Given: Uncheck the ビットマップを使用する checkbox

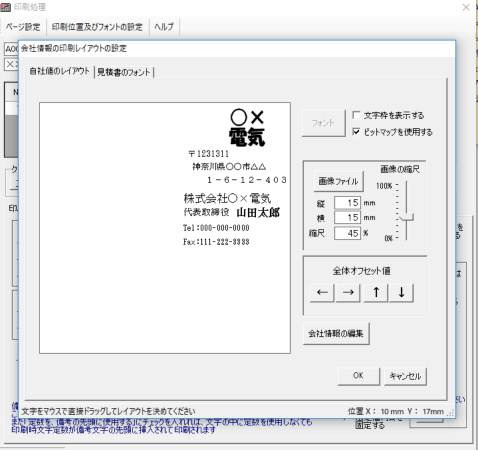Looking at the screenshot, I should point(356,132).
